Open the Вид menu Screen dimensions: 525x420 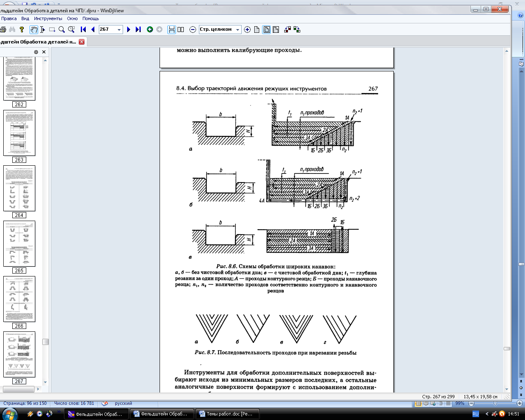point(25,18)
